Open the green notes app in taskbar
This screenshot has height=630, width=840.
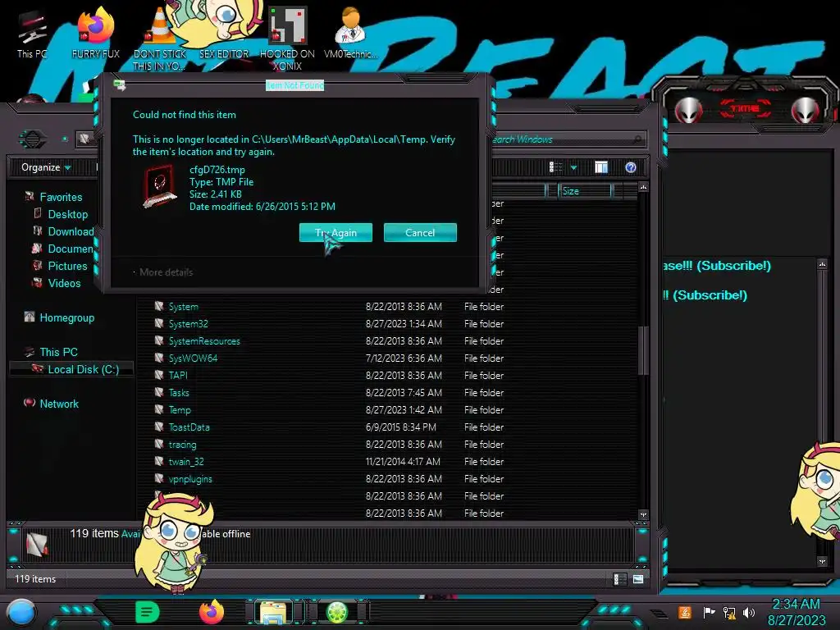pyautogui.click(x=148, y=612)
